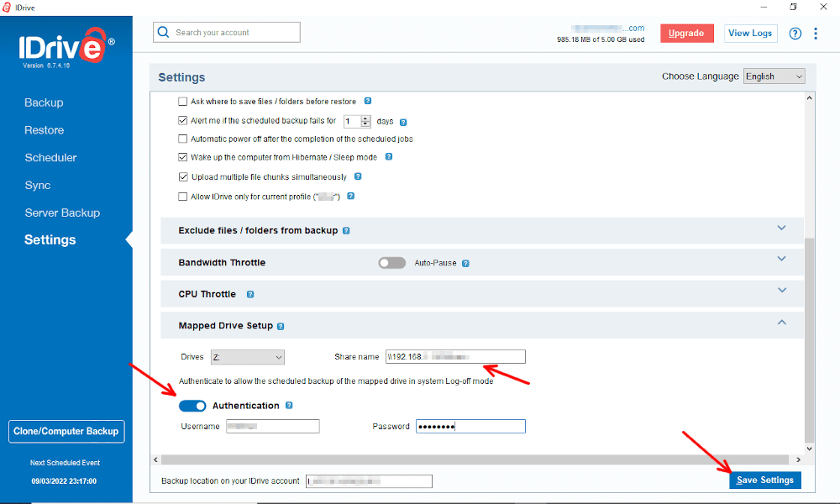Click help icon next to Mapped Drive Setup
The height and width of the screenshot is (504, 840).
click(x=281, y=326)
